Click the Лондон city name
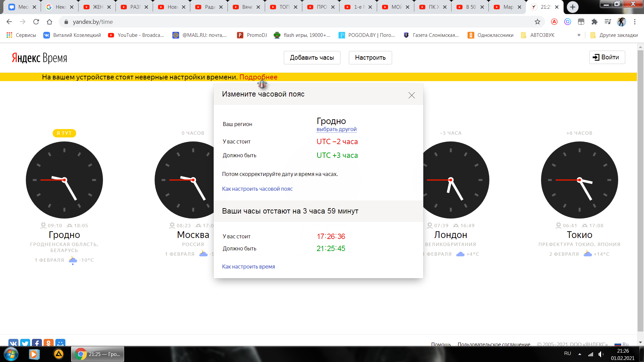The height and width of the screenshot is (362, 644). click(450, 235)
